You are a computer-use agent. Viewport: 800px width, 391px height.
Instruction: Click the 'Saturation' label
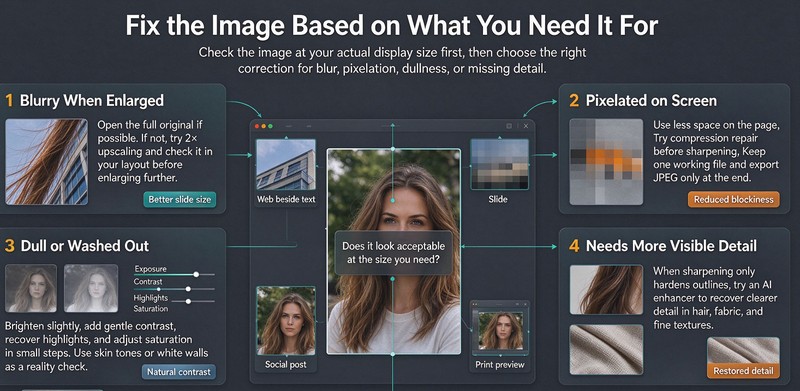point(151,308)
